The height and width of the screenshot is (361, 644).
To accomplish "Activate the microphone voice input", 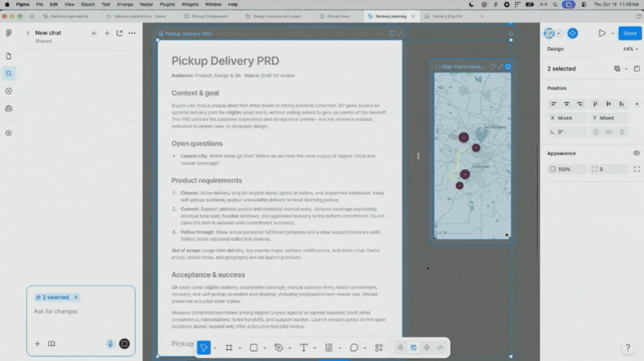I will pos(110,344).
